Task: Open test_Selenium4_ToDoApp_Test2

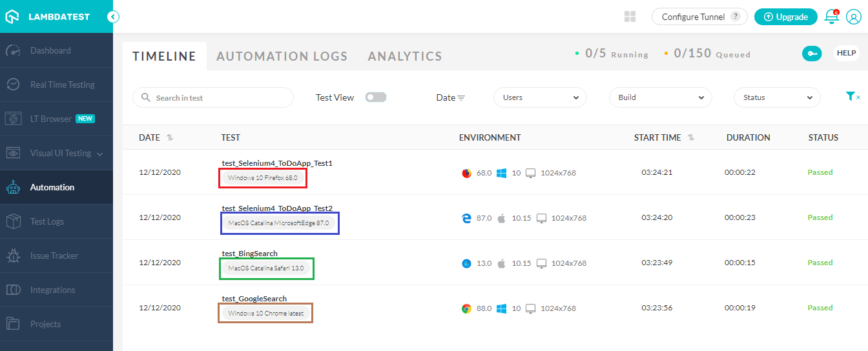Action: (x=277, y=208)
